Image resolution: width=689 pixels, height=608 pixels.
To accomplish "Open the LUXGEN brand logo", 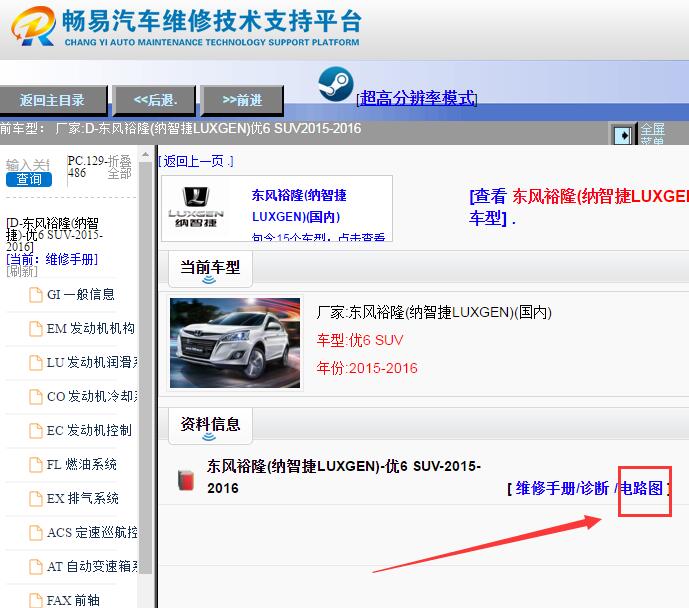I will (x=196, y=207).
